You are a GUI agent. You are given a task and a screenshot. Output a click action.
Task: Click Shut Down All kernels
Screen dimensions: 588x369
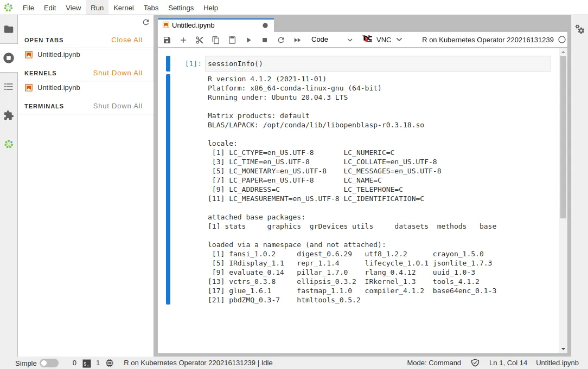click(x=118, y=73)
